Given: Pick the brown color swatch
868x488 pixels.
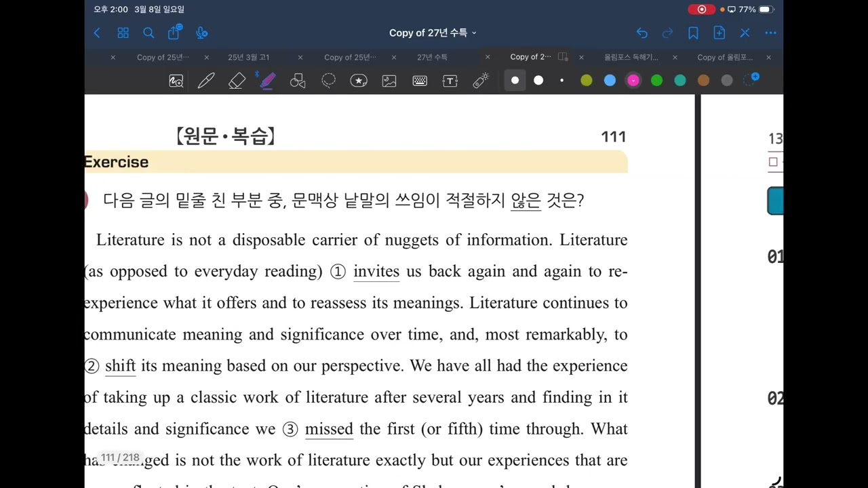Looking at the screenshot, I should [703, 81].
